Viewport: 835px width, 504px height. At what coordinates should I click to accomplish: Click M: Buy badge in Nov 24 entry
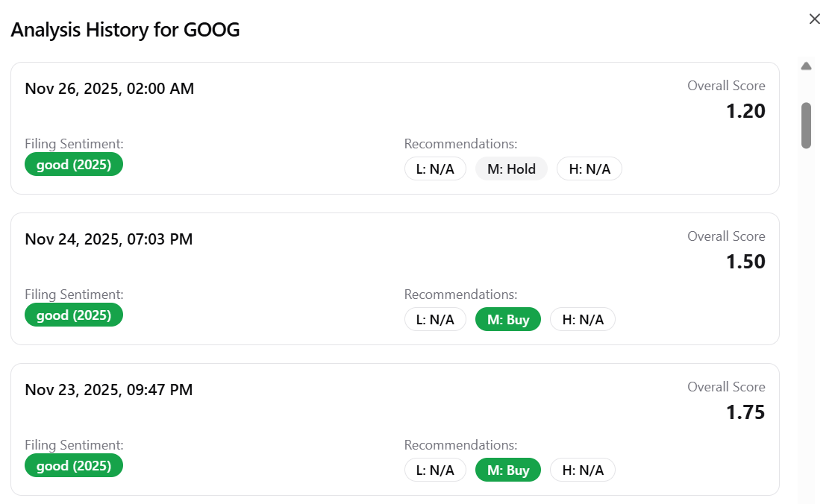(x=508, y=320)
